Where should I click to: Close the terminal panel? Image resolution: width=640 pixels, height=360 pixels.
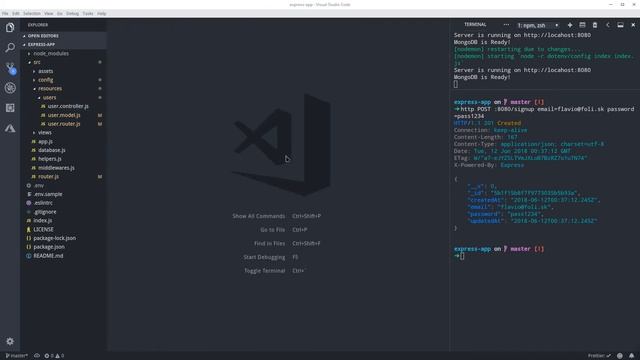pos(633,25)
